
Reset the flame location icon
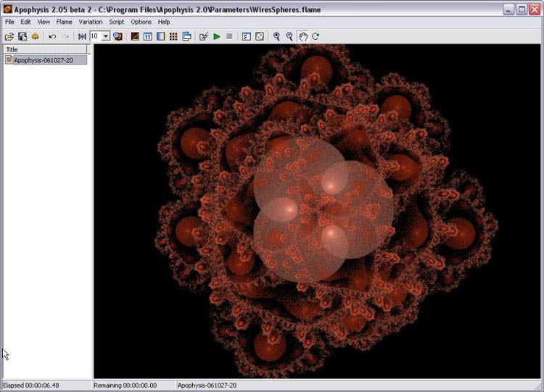tap(82, 36)
